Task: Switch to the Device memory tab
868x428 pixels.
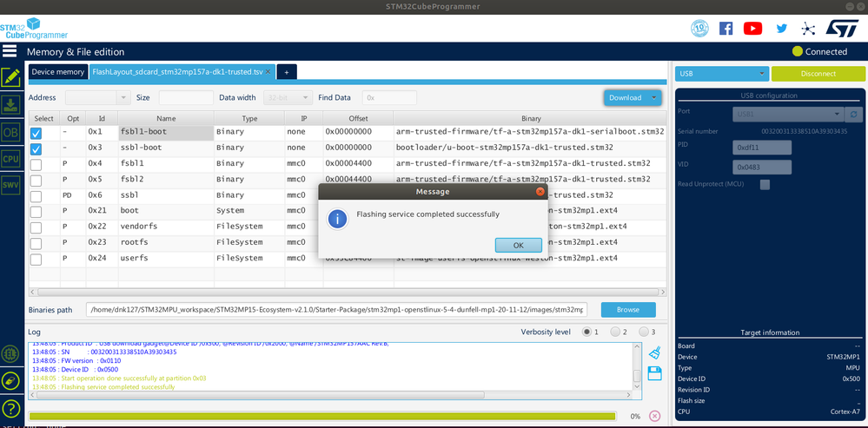Action: click(57, 72)
